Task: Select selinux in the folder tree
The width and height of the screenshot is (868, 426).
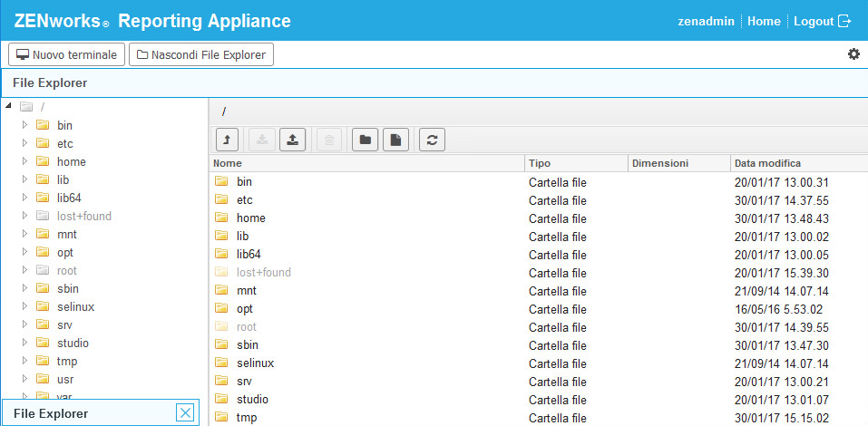Action: point(75,306)
